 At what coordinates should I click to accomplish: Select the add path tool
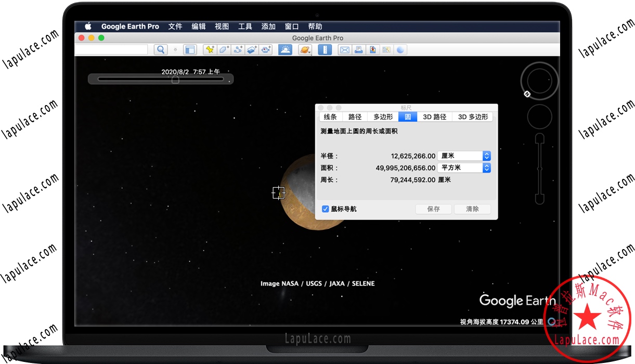(x=238, y=49)
